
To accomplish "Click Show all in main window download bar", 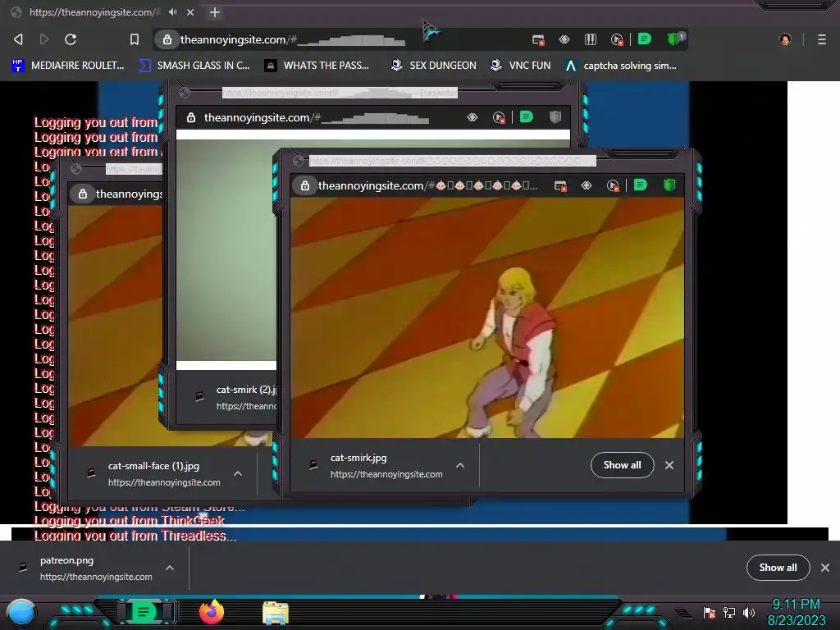I will pos(778,568).
